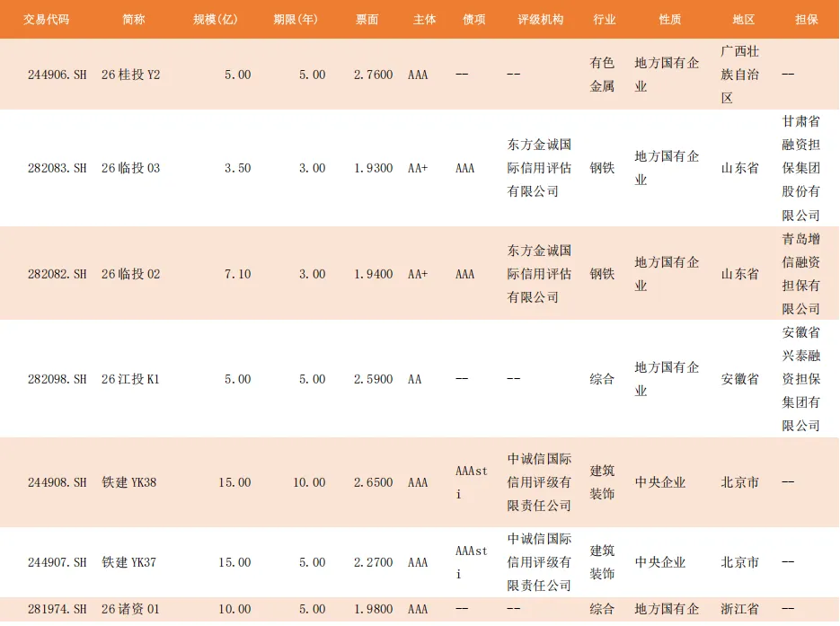Click 中央企业 in 铁建YK38 row
Image resolution: width=840 pixels, height=626 pixels.
tap(660, 482)
